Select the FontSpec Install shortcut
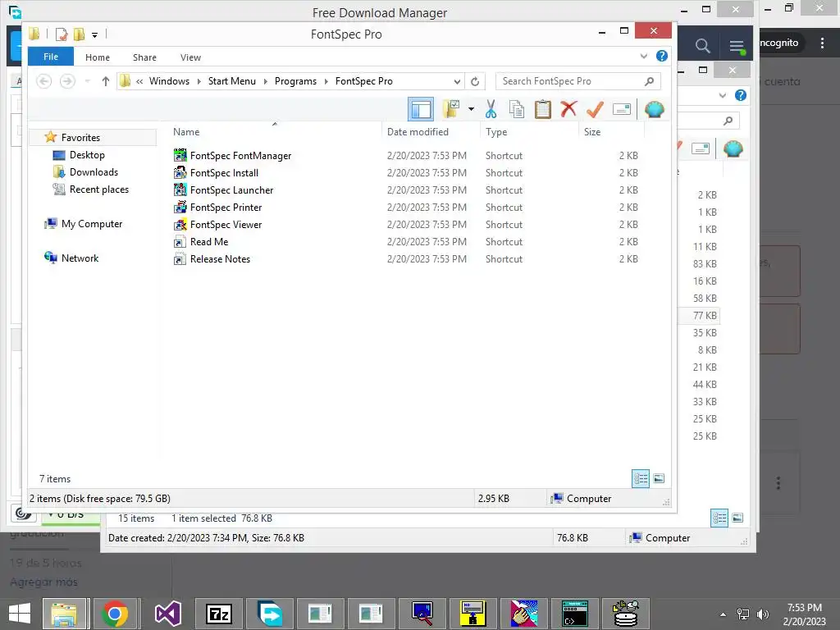 tap(224, 173)
